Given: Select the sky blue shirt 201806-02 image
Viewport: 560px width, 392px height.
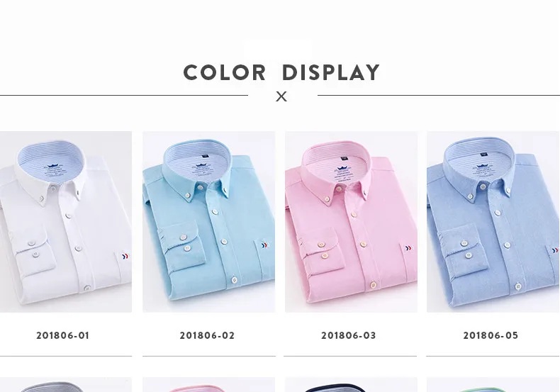Looking at the screenshot, I should click(x=209, y=222).
